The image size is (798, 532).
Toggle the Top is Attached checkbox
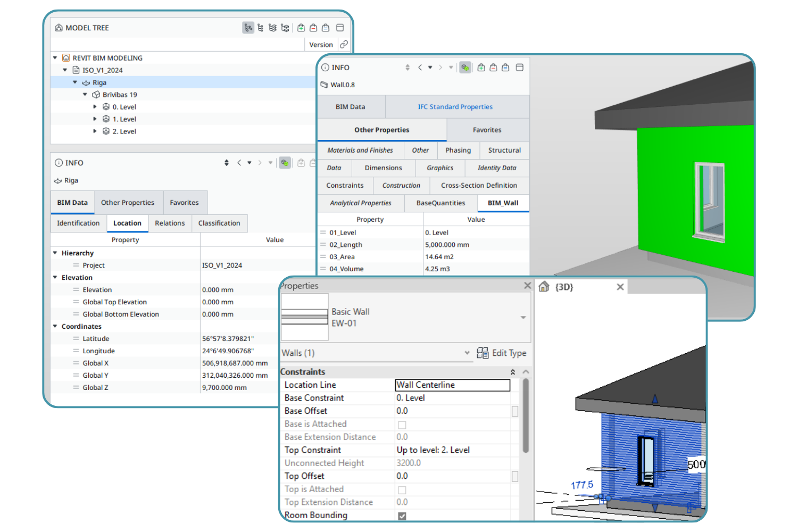point(402,490)
